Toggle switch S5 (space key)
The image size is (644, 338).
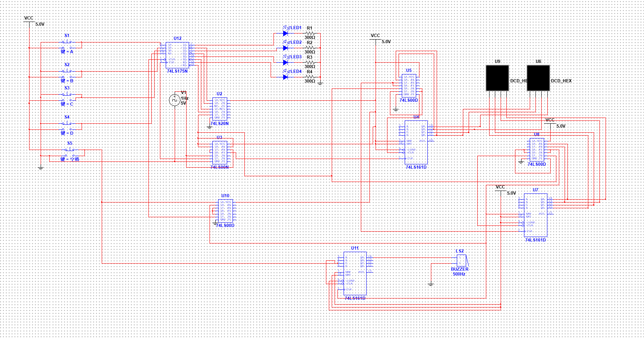70,152
